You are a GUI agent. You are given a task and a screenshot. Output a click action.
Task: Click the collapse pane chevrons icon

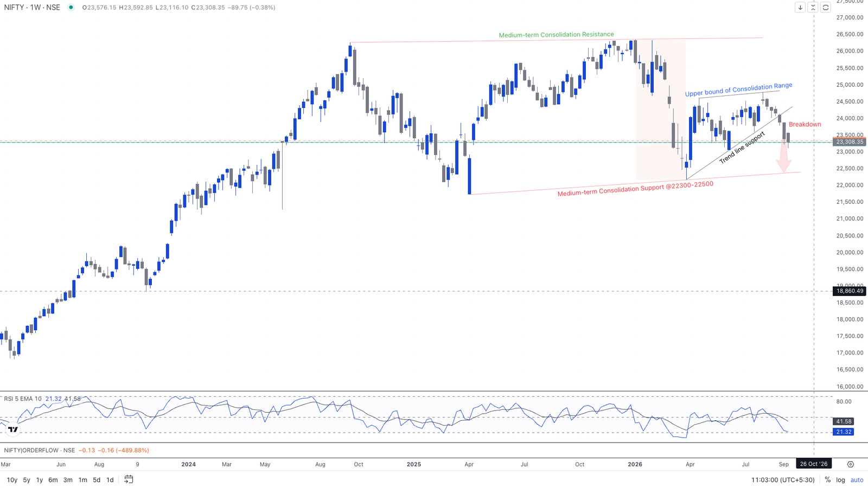[813, 8]
